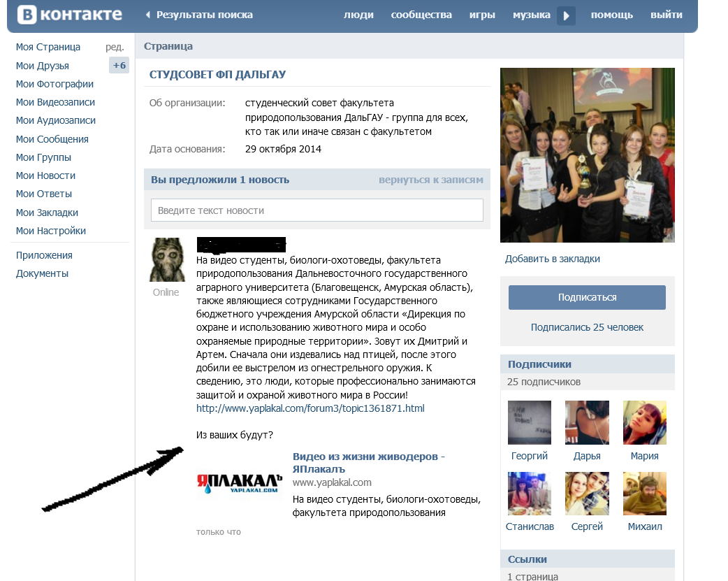The height and width of the screenshot is (581, 728).
Task: Open музыка in the top navigation
Action: click(531, 15)
